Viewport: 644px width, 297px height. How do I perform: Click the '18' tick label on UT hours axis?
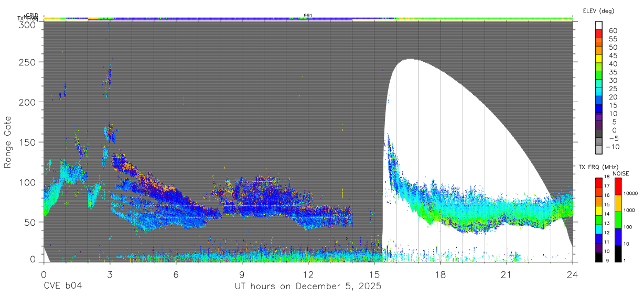[x=440, y=274]
